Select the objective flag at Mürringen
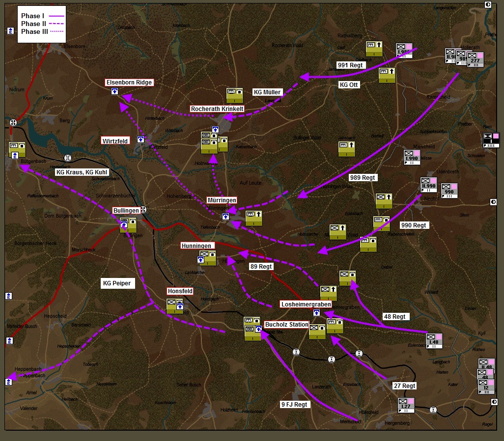 (225, 216)
